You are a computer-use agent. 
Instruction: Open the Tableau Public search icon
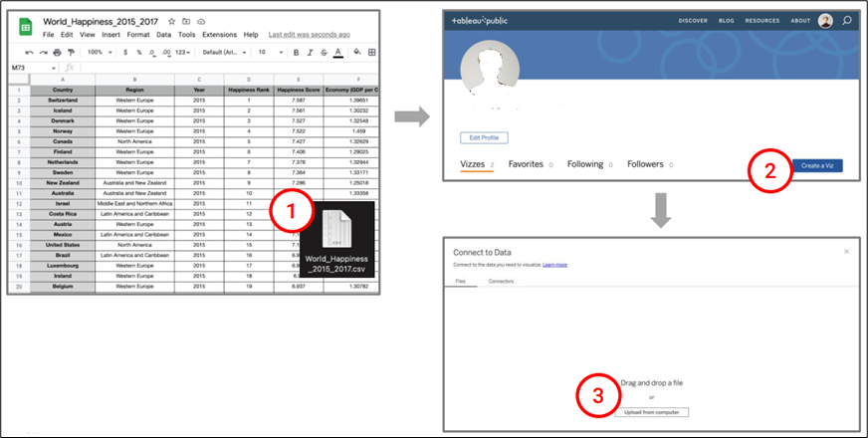(847, 20)
